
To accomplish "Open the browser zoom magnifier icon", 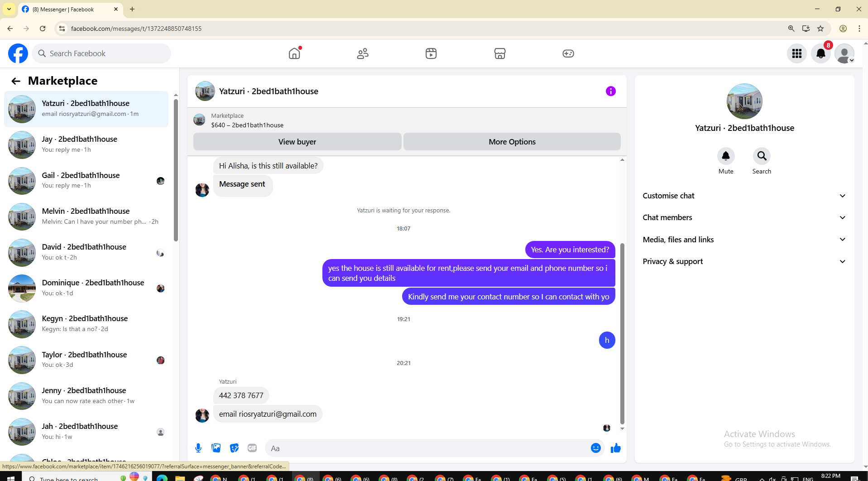I will (791, 29).
